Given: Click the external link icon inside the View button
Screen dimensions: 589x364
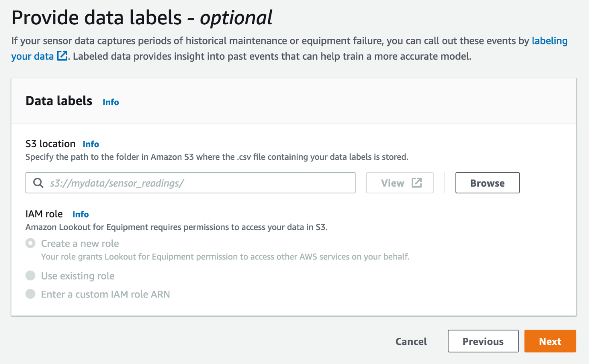Looking at the screenshot, I should click(x=417, y=183).
